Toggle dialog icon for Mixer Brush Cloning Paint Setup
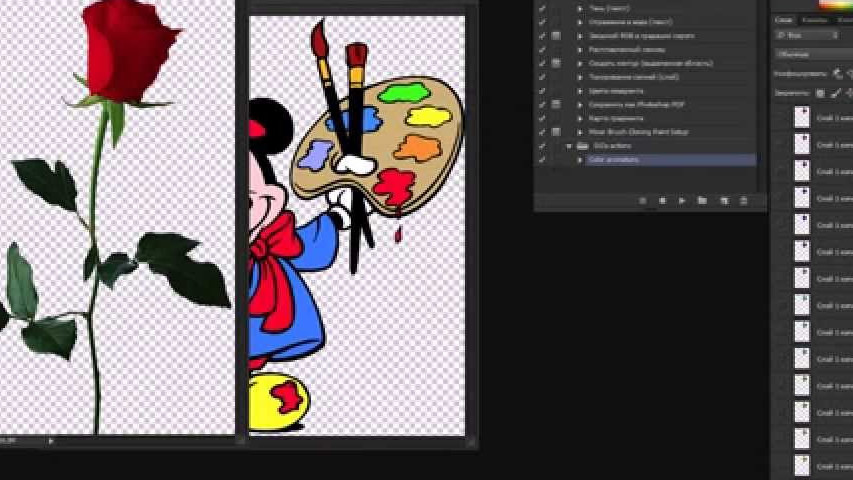853x480 pixels. pos(556,132)
